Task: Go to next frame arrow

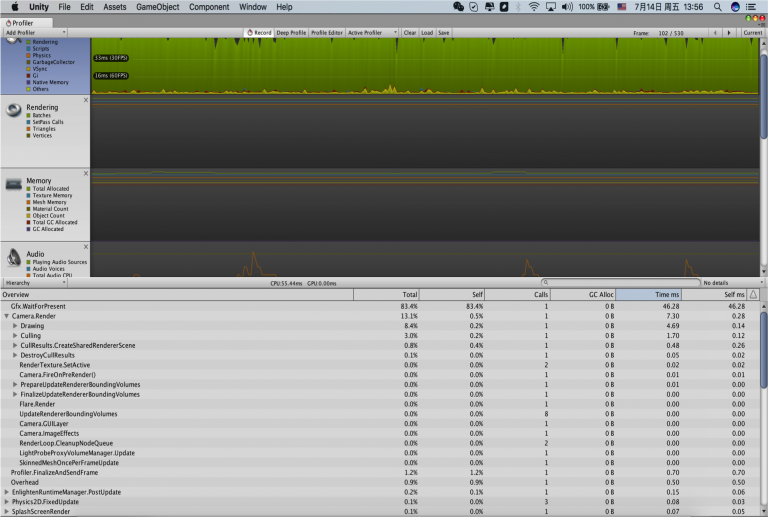Action: pyautogui.click(x=729, y=33)
